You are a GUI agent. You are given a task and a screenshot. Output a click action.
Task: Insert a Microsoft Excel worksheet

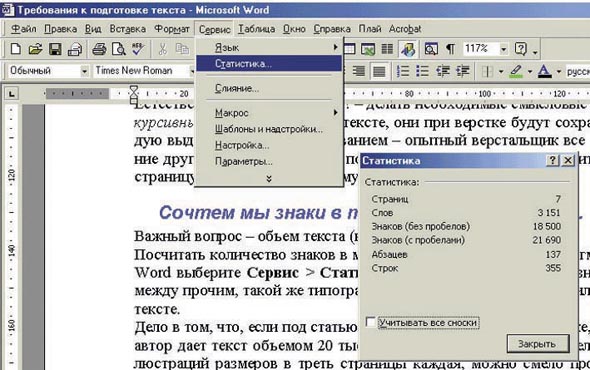pyautogui.click(x=368, y=49)
